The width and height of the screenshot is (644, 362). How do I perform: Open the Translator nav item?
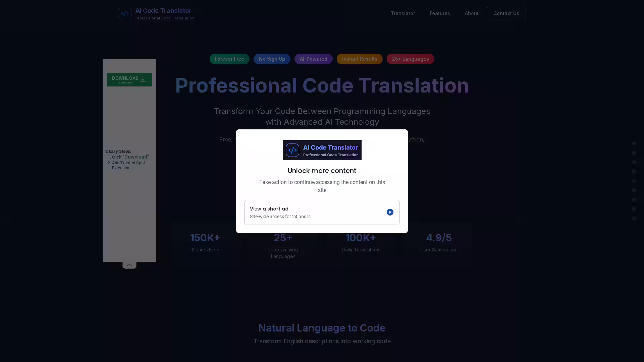coord(402,13)
